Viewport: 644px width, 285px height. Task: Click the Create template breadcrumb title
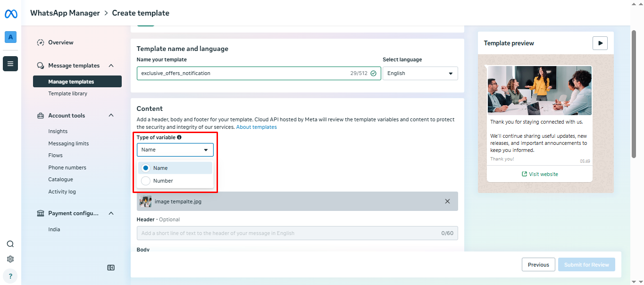coord(141,13)
